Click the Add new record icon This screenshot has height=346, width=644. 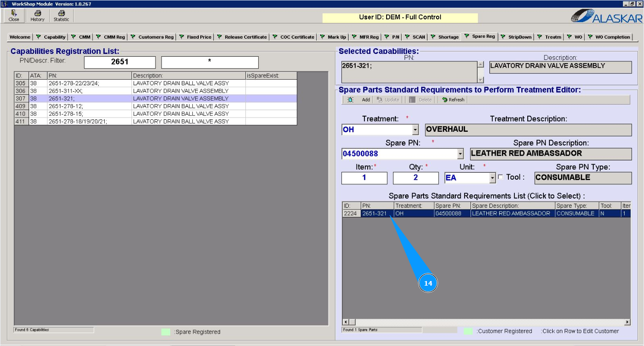[351, 100]
